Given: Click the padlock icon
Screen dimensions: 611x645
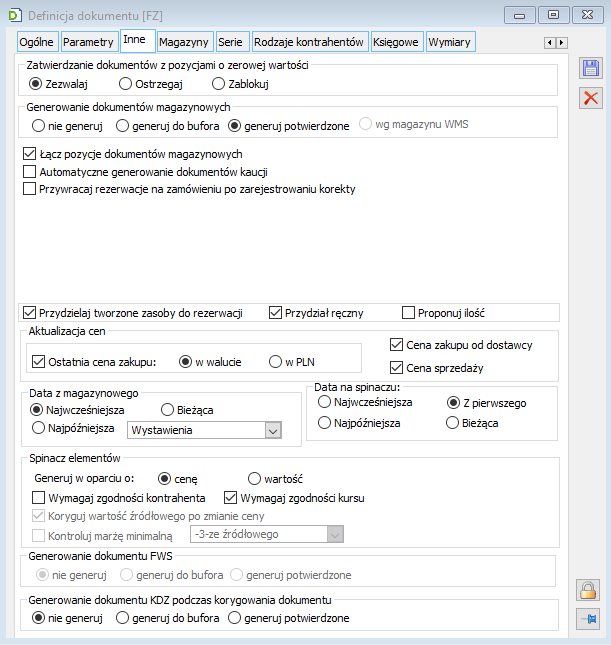Looking at the screenshot, I should [588, 590].
